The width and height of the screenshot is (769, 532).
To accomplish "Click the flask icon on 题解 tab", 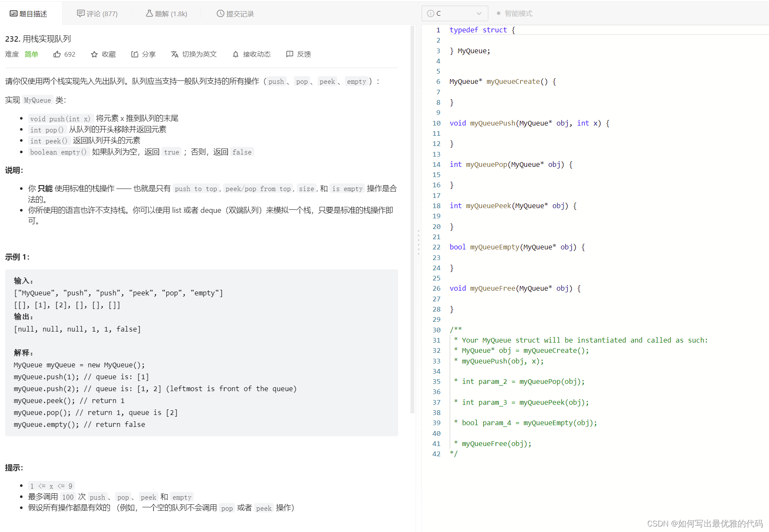I will [x=149, y=14].
